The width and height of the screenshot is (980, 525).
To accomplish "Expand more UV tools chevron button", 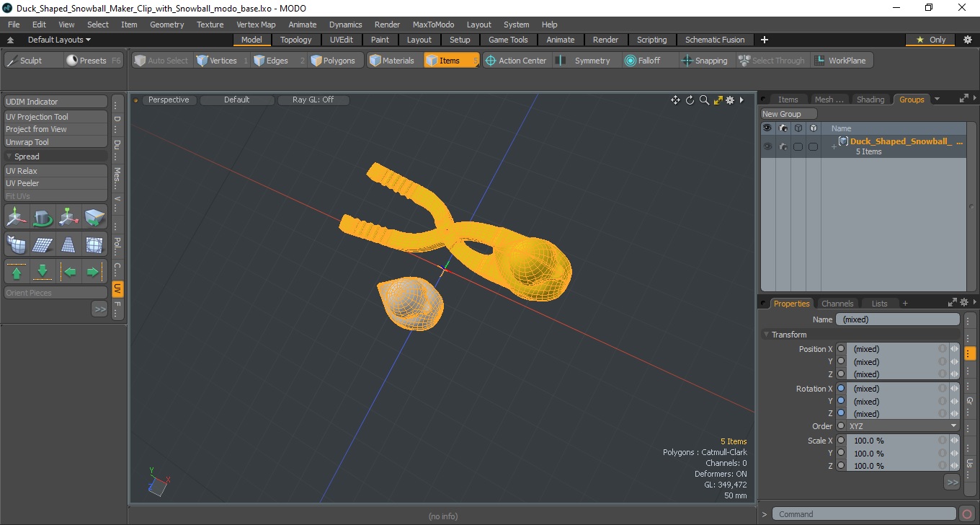I will pyautogui.click(x=99, y=309).
